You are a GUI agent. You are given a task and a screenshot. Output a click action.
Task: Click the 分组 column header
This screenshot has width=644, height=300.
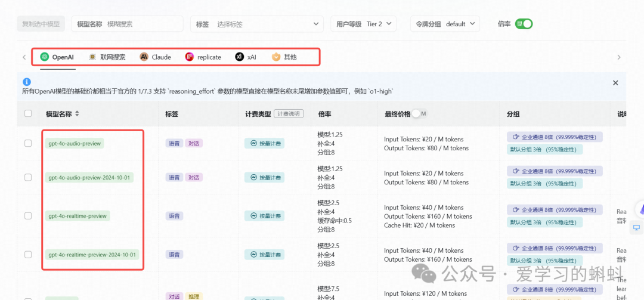coord(513,114)
